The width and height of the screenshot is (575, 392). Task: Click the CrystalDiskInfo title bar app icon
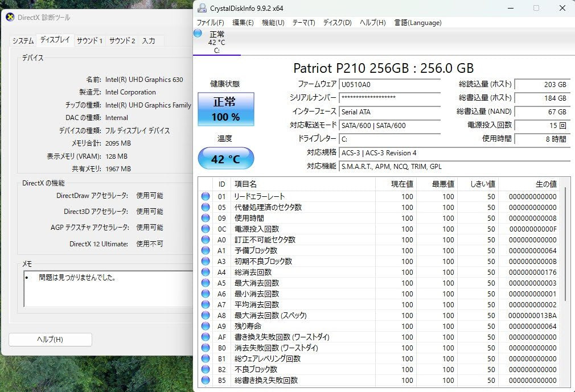(202, 8)
